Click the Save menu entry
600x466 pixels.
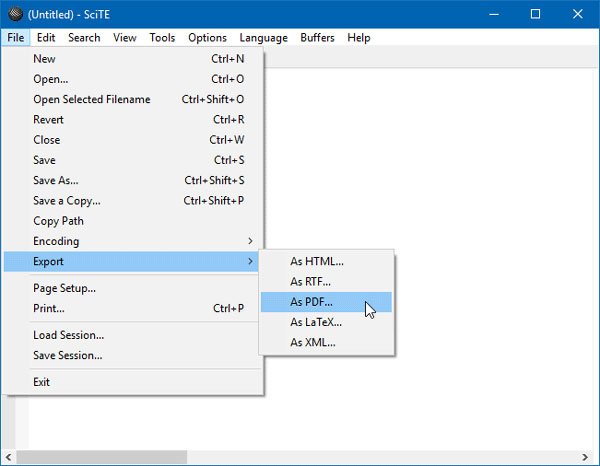[132, 160]
